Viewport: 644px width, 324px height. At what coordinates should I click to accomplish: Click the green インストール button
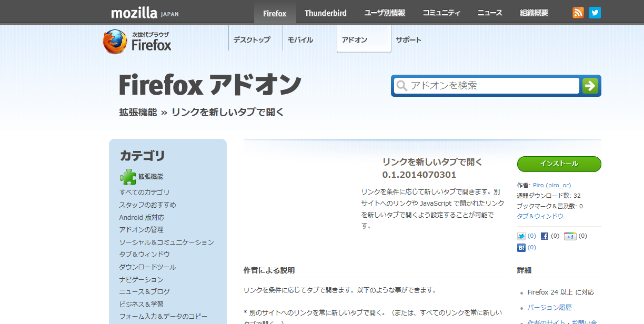(559, 164)
